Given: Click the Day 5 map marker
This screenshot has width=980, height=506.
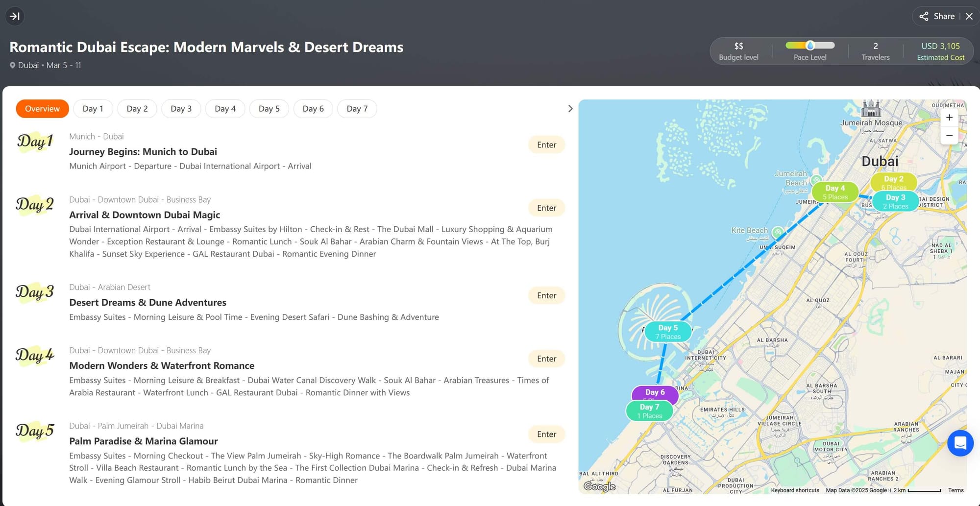Looking at the screenshot, I should (668, 332).
